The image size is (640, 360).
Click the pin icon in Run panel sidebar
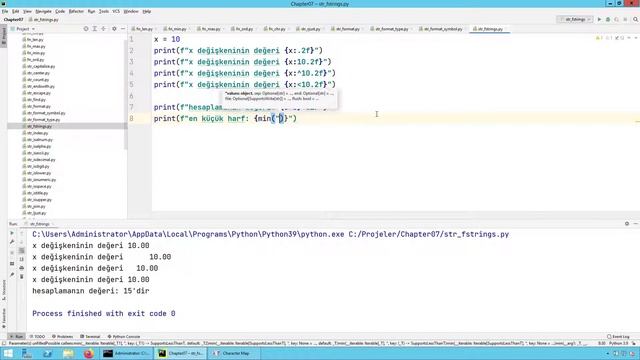(x=12, y=275)
